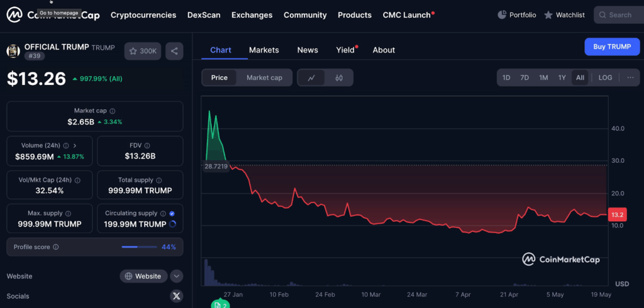
Task: Select the Market cap chart toggle
Action: (x=265, y=77)
